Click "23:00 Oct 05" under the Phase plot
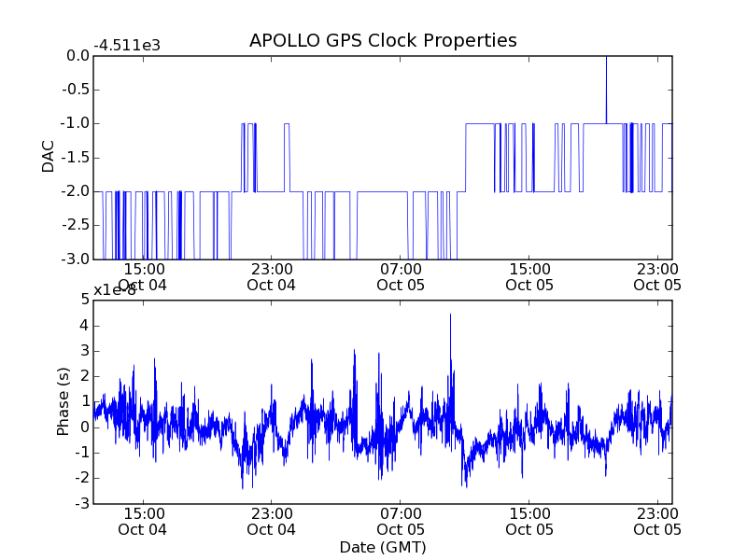Image resolution: width=747 pixels, height=560 pixels. (x=657, y=522)
